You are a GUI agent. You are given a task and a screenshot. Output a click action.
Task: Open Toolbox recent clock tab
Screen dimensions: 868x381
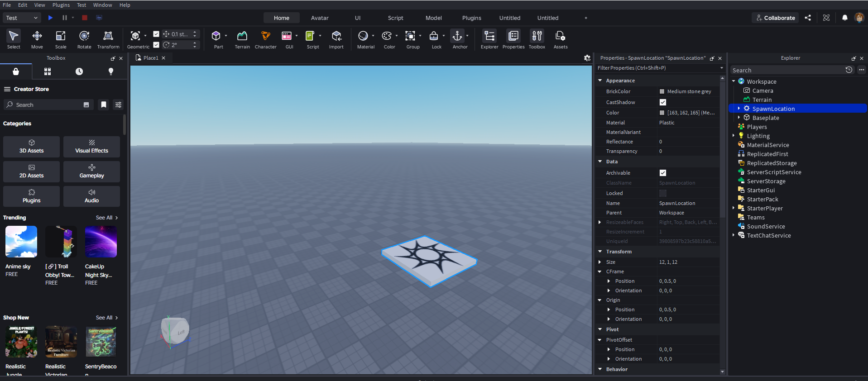(x=79, y=71)
